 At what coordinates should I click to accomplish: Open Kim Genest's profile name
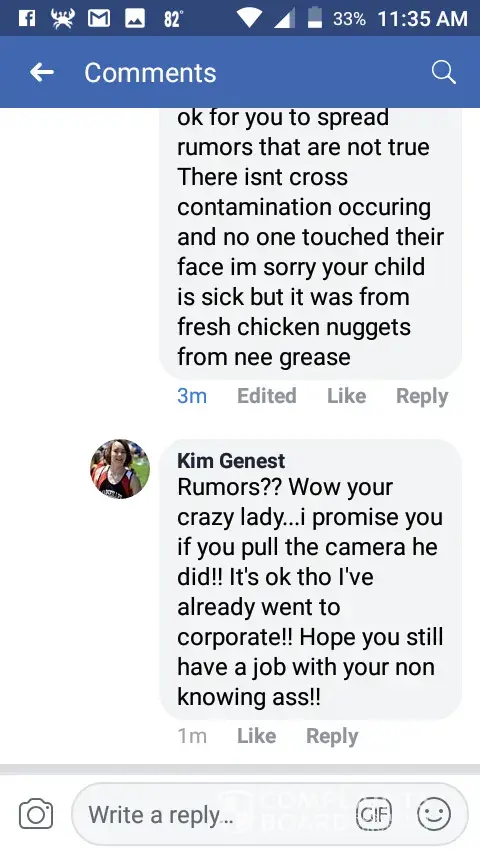click(231, 461)
